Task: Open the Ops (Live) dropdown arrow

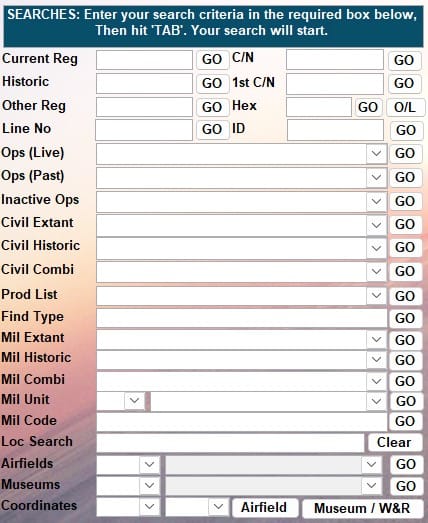Action: tap(376, 153)
